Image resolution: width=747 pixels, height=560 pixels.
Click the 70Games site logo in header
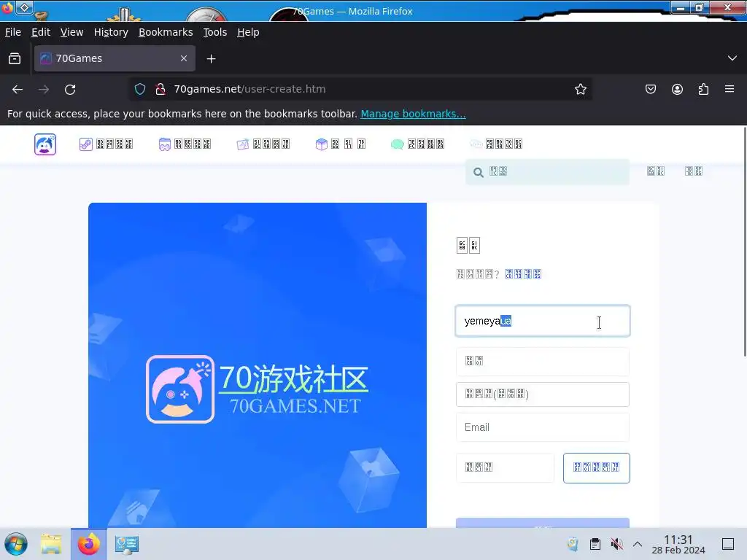[45, 144]
